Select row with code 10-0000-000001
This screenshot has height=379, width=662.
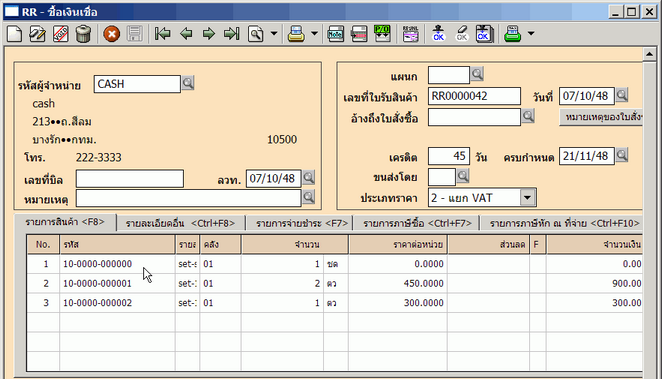[x=334, y=283]
